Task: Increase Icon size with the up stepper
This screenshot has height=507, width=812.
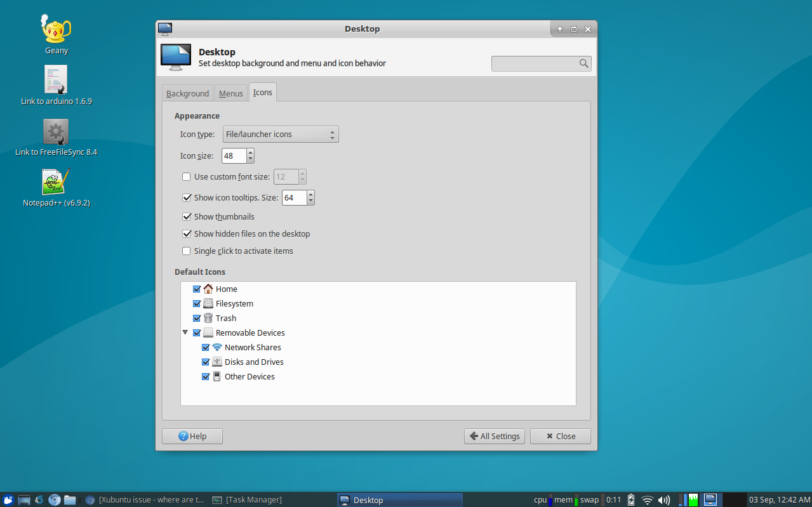Action: pos(250,152)
